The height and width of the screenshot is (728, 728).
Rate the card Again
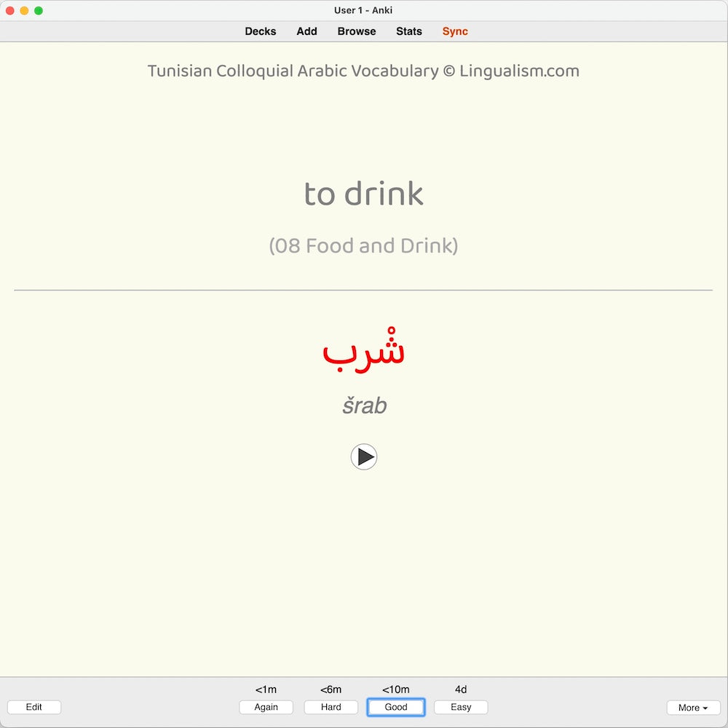266,707
